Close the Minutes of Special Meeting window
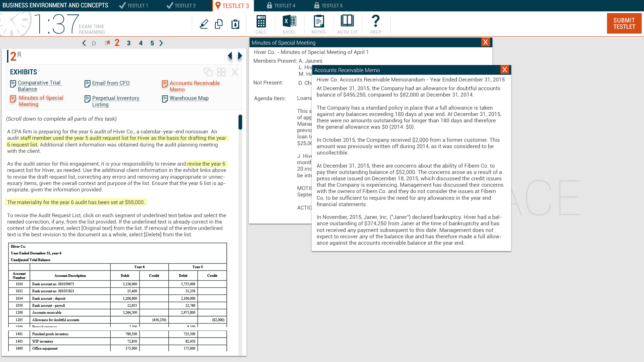The height and width of the screenshot is (362, 644). coord(485,42)
